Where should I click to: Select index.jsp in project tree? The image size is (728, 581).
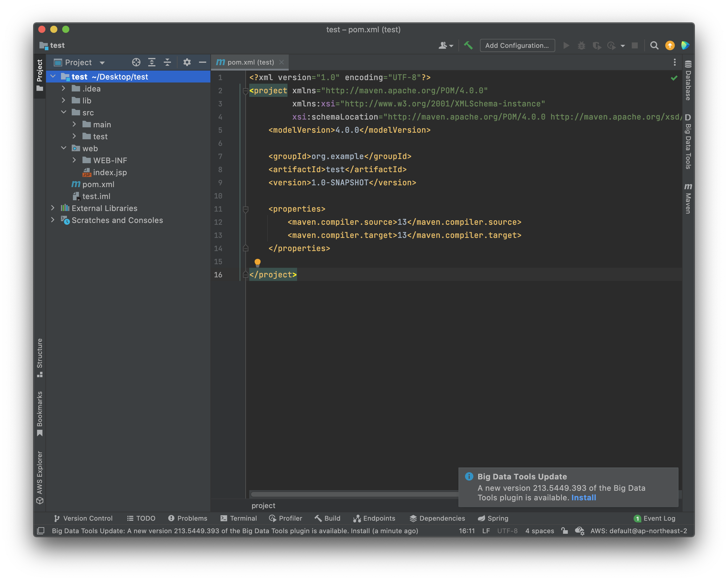click(x=110, y=172)
